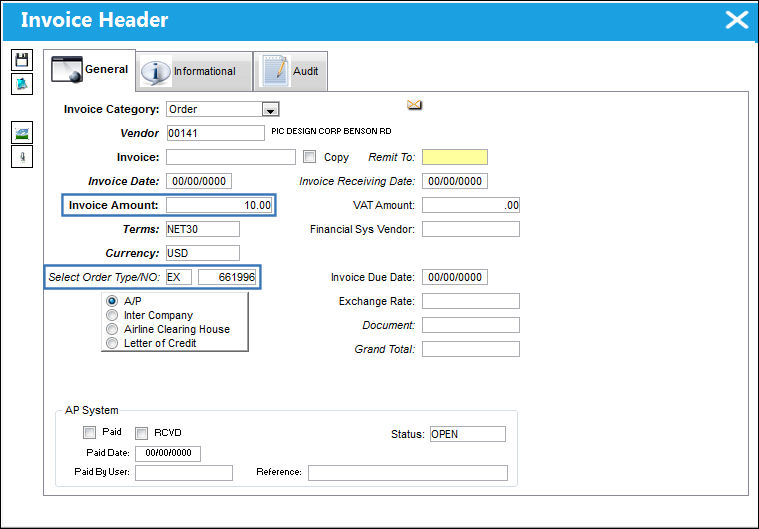Viewport: 759px width, 529px height.
Task: Check the Paid checkbox
Action: [x=90, y=432]
